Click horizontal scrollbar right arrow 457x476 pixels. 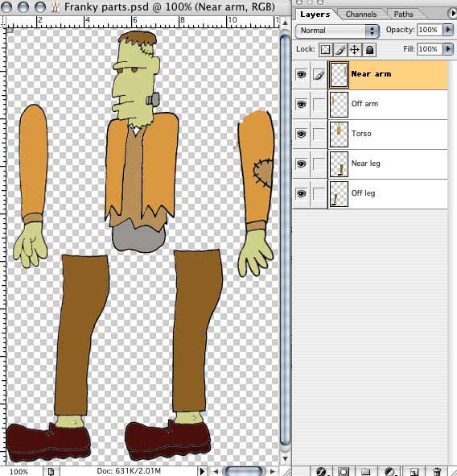coord(274,471)
